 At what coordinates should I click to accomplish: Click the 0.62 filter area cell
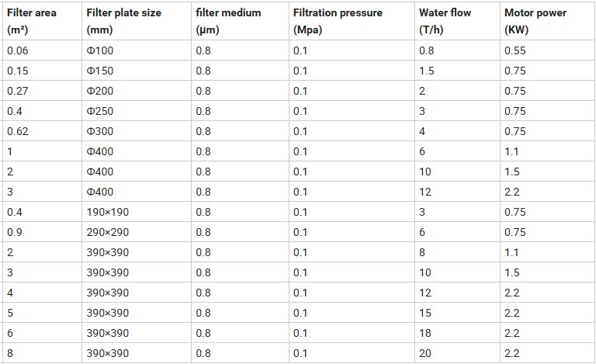[17, 131]
